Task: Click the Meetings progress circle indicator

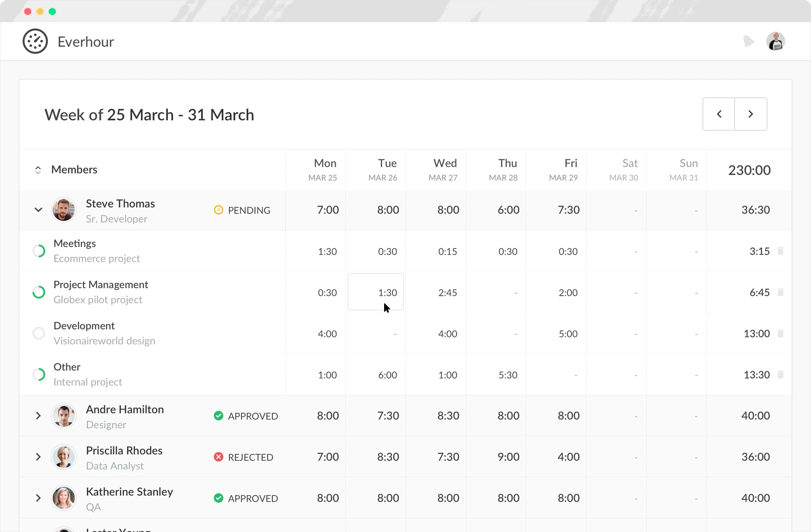Action: (x=39, y=251)
